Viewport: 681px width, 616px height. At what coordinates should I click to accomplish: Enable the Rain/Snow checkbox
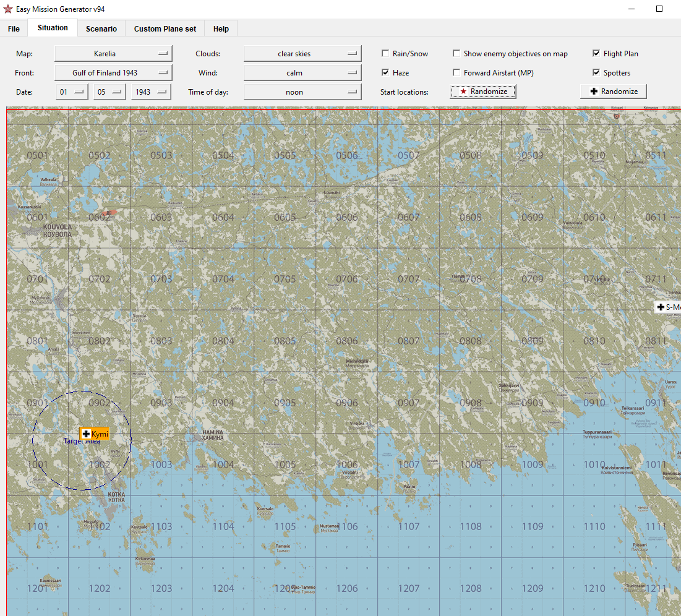click(385, 54)
